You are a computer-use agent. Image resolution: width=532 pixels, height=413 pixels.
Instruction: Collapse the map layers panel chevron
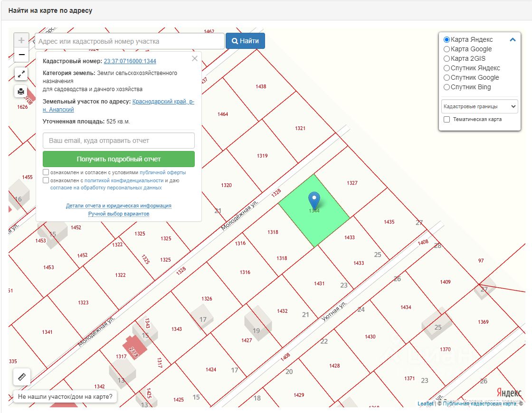(513, 40)
